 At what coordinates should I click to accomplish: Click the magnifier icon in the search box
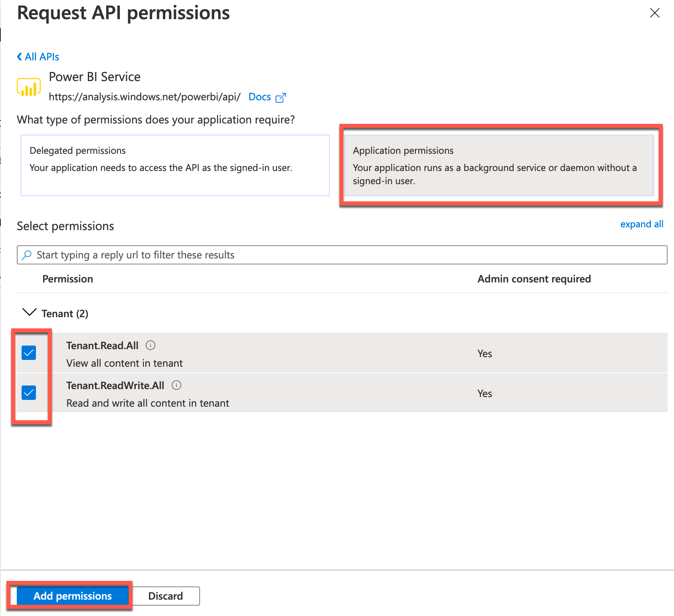(27, 255)
